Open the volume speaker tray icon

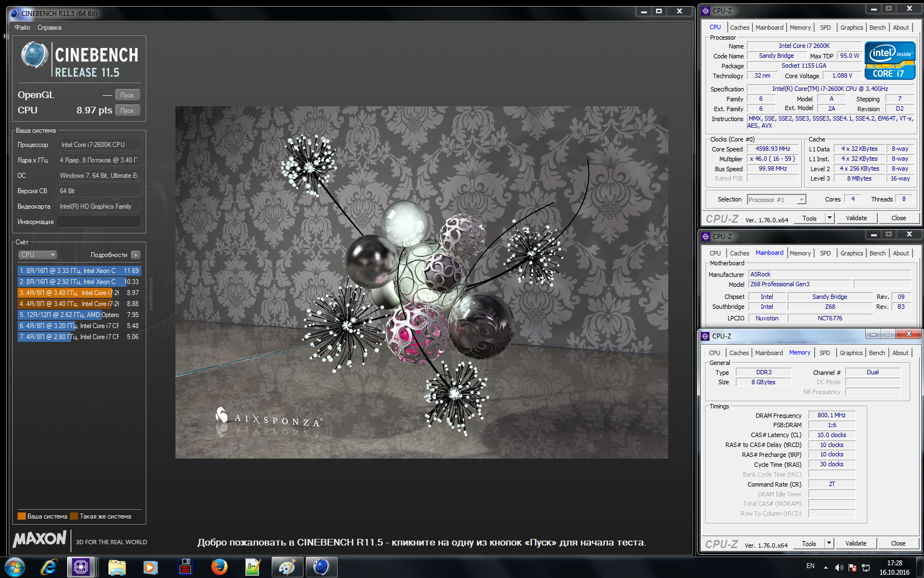(839, 567)
